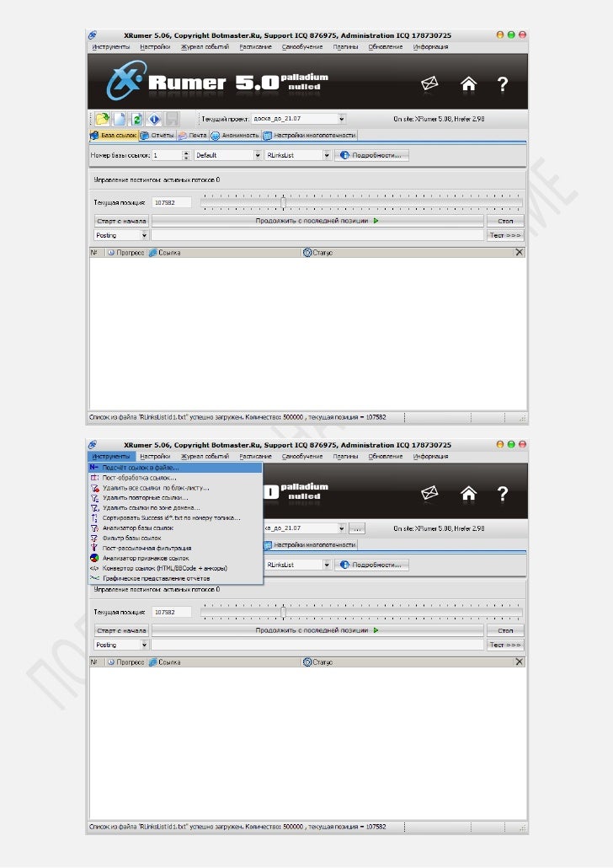
Task: Click the home icon in top screenshot banner
Action: (x=469, y=83)
